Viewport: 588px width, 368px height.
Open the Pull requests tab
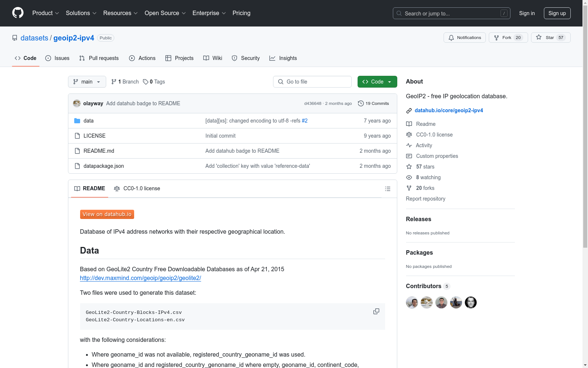tap(99, 58)
